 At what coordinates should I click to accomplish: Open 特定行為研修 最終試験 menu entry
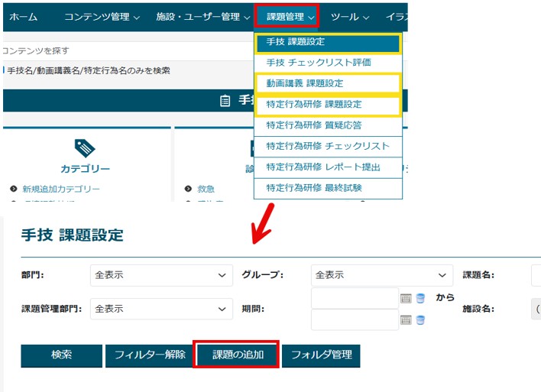[x=328, y=189]
